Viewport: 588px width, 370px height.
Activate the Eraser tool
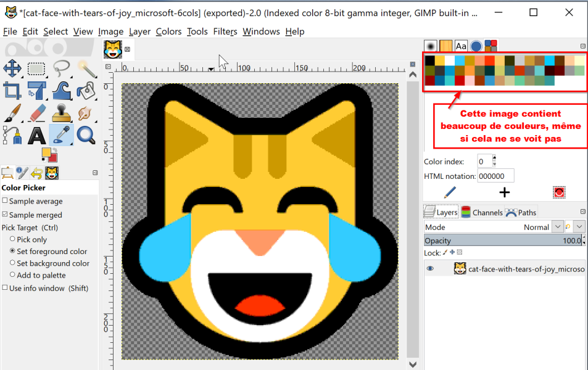click(36, 113)
